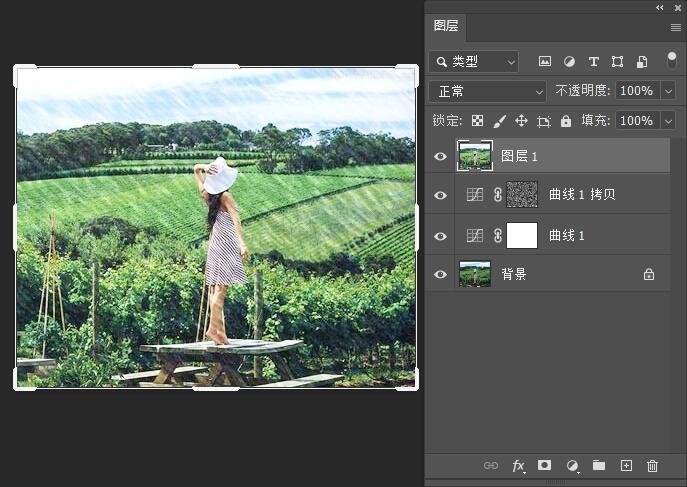Hide the 图层 1 layer

click(x=440, y=156)
